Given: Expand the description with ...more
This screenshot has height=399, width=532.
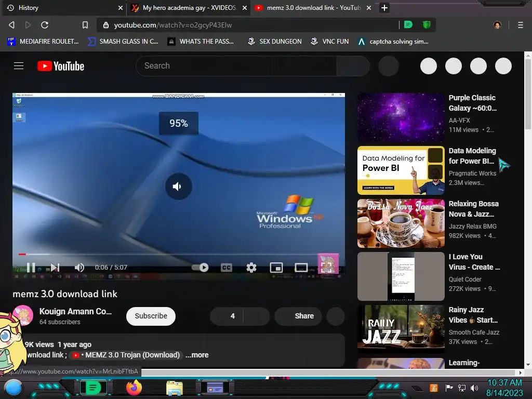Looking at the screenshot, I should pos(197,355).
